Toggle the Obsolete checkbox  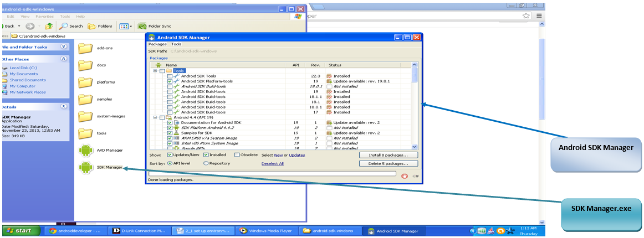237,155
